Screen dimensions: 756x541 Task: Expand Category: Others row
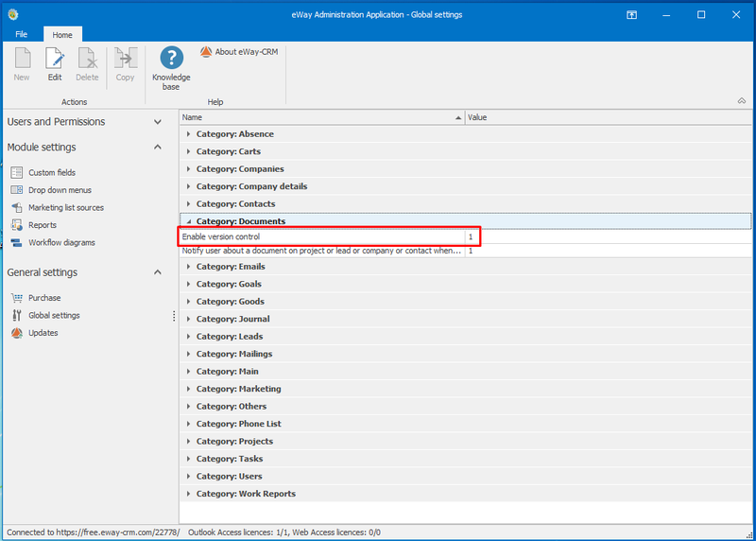(188, 407)
